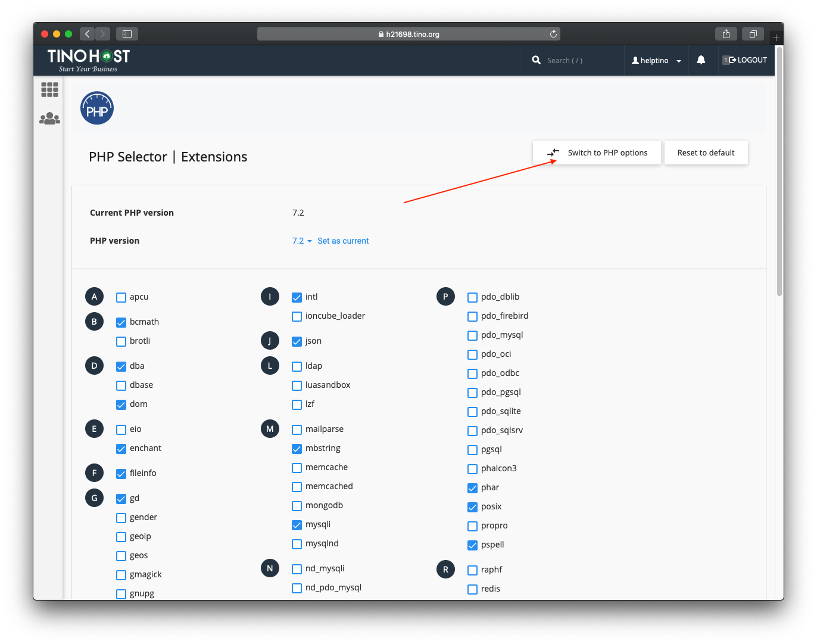Click the Safari back arrow
817x644 pixels.
(88, 34)
